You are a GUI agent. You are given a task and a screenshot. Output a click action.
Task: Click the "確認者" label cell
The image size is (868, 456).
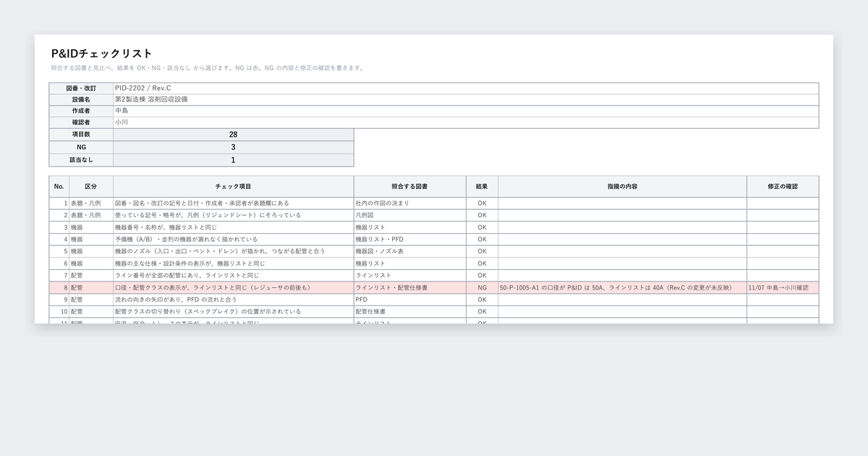[x=81, y=123]
